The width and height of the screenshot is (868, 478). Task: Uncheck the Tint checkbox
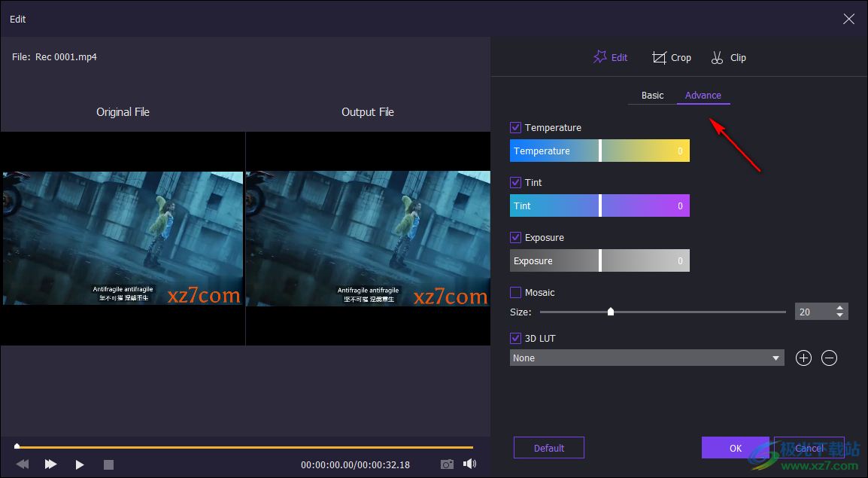[x=515, y=182]
